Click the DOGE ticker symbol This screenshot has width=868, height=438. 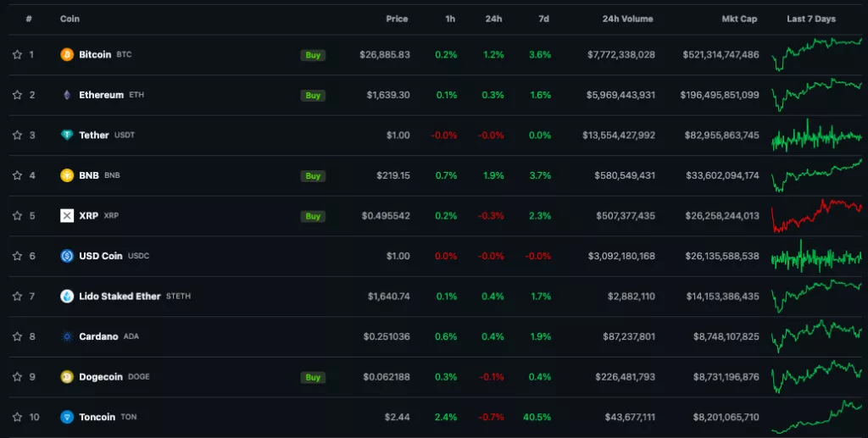138,377
